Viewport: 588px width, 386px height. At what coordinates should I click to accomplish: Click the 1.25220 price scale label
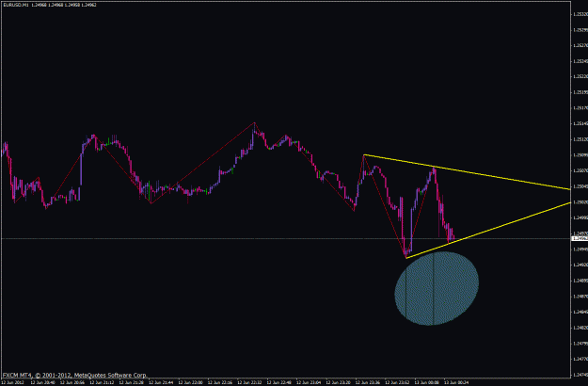[x=580, y=76]
